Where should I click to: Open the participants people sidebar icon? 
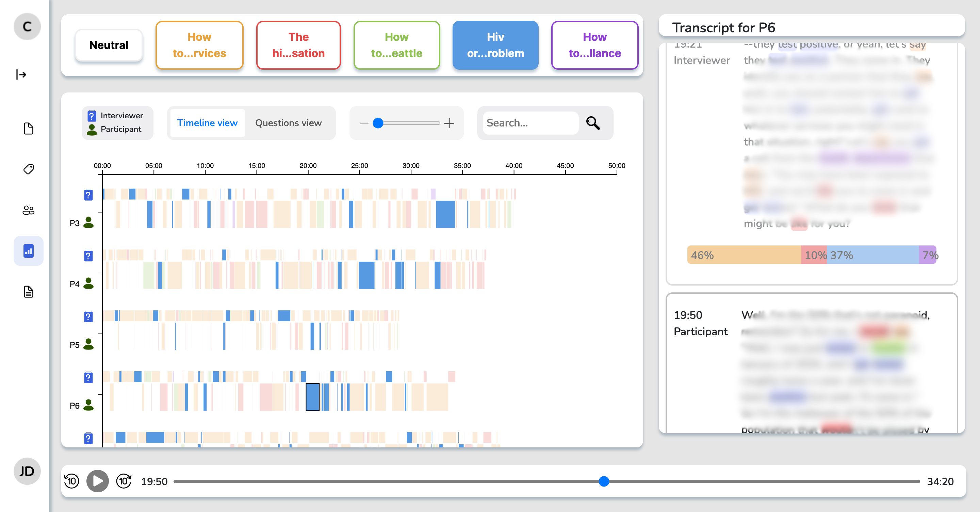[x=29, y=210]
